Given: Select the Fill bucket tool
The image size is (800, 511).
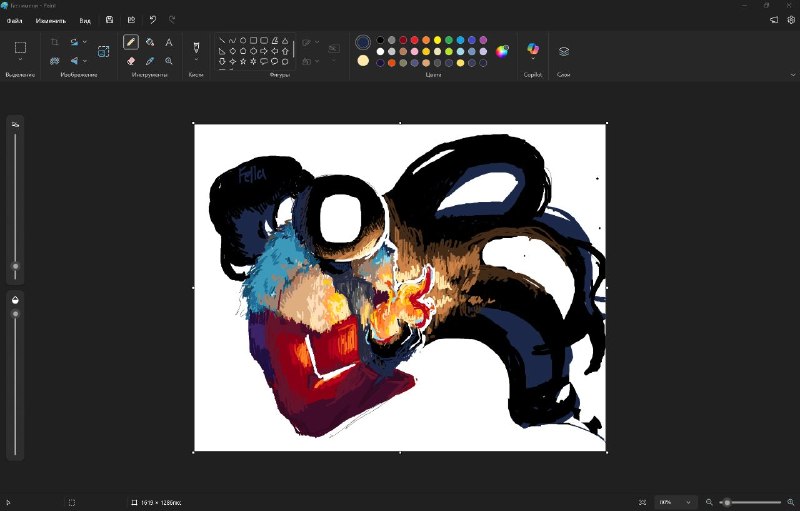Looking at the screenshot, I should [150, 42].
